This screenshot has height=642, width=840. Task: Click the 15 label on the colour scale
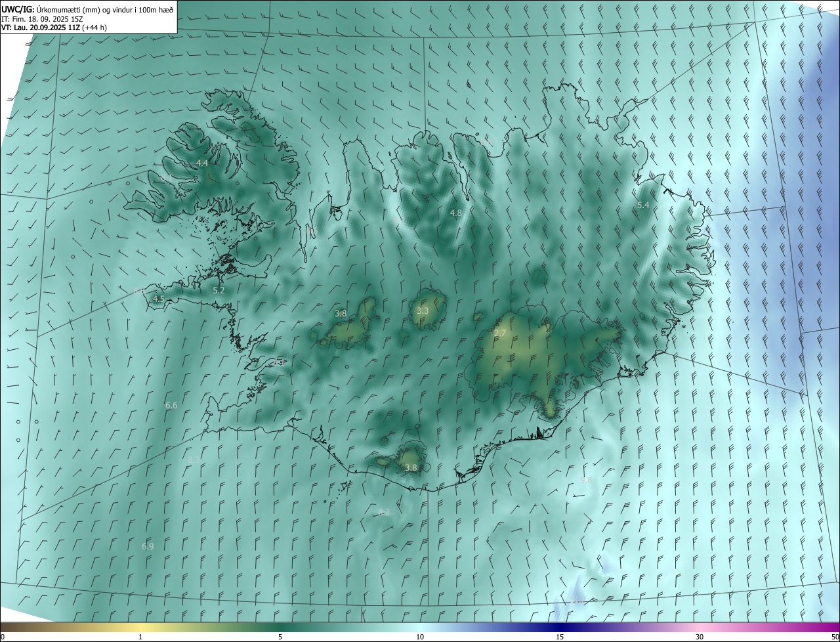560,637
